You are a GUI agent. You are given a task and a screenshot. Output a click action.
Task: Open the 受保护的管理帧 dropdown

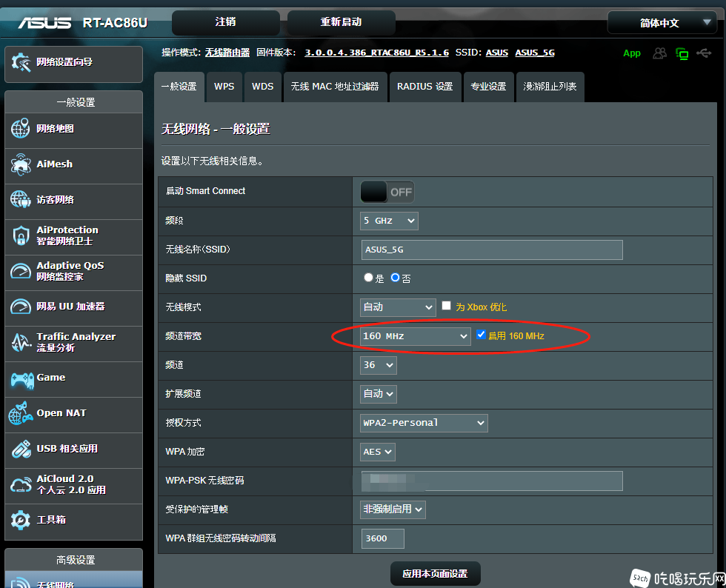[393, 510]
